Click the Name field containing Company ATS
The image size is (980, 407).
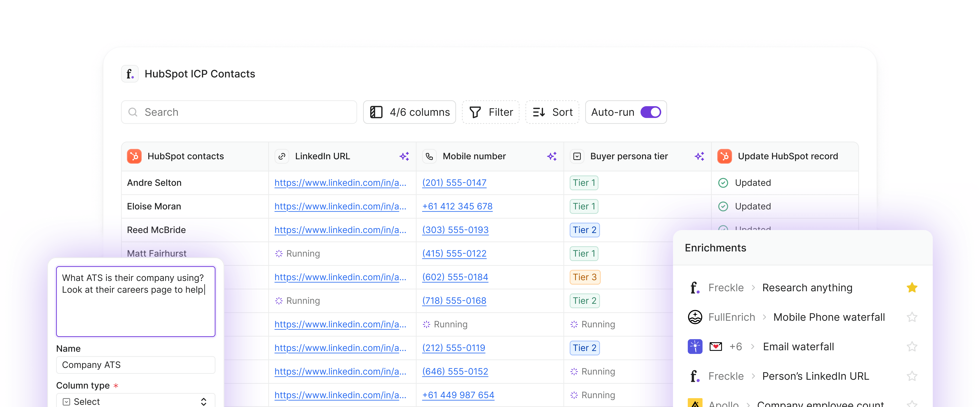pyautogui.click(x=135, y=365)
